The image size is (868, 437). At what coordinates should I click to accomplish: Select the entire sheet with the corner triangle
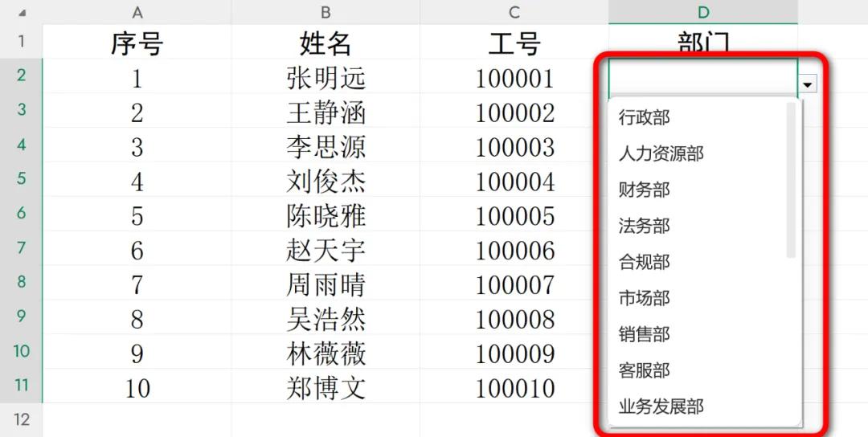pyautogui.click(x=21, y=12)
